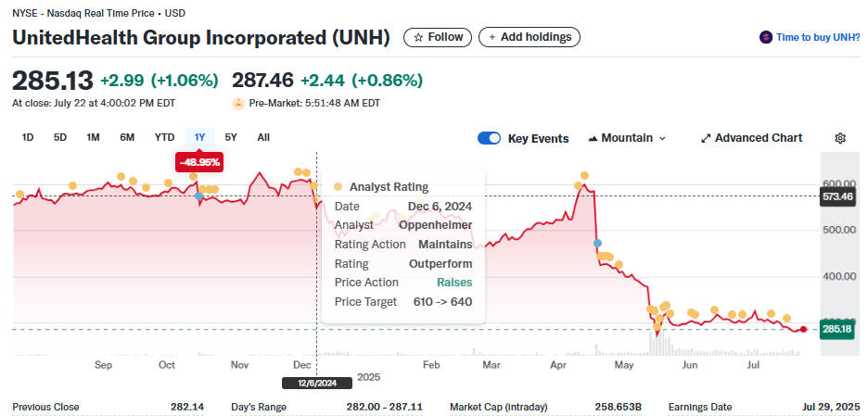Select the 1D time range tab

pyautogui.click(x=28, y=137)
